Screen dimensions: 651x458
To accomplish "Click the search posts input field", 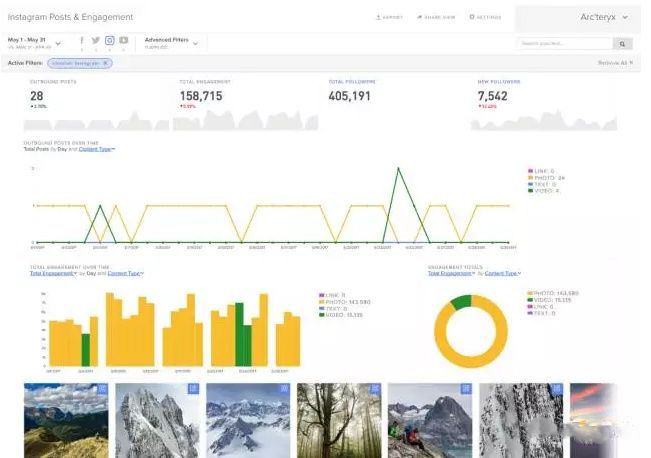I will [565, 44].
